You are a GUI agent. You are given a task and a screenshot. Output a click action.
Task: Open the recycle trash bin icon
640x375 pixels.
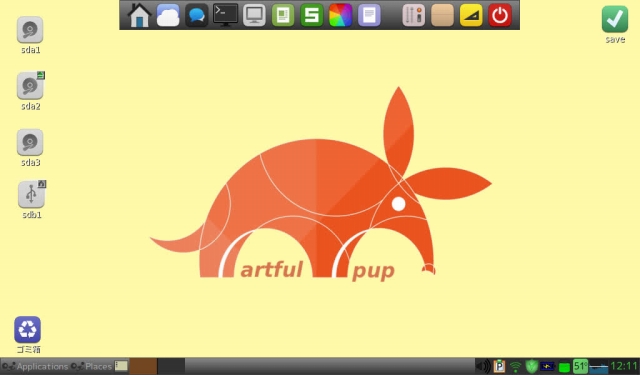(27, 329)
